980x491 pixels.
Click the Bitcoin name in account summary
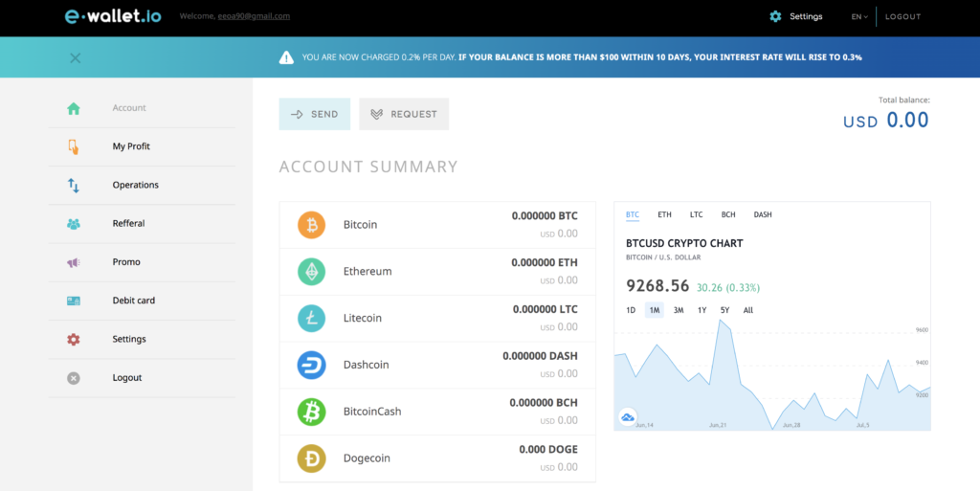[360, 225]
